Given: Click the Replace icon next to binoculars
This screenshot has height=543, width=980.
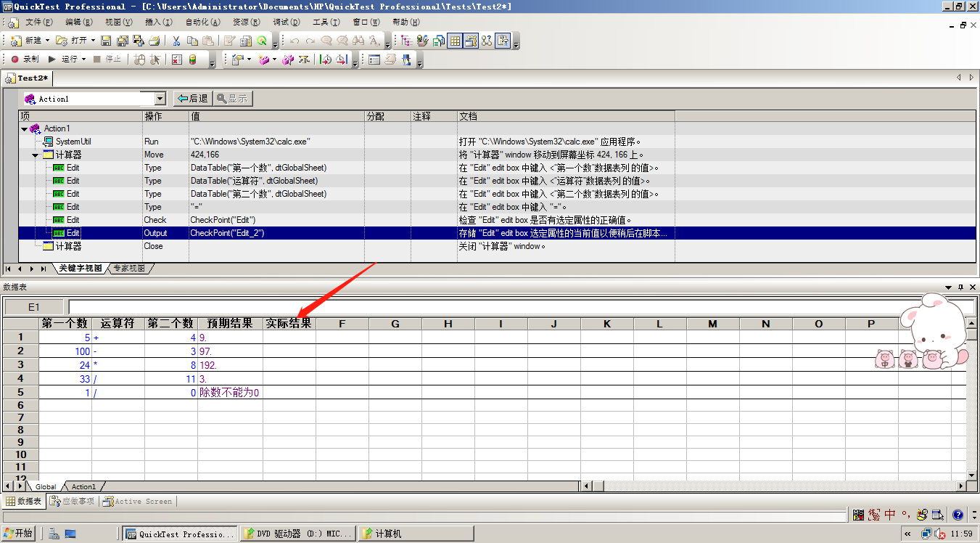Looking at the screenshot, I should (x=374, y=41).
